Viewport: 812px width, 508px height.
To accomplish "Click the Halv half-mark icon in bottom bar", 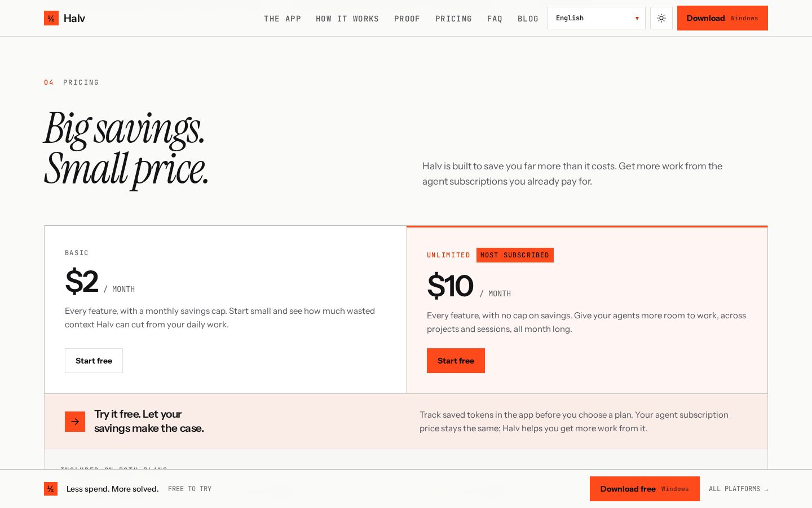I will 51,489.
